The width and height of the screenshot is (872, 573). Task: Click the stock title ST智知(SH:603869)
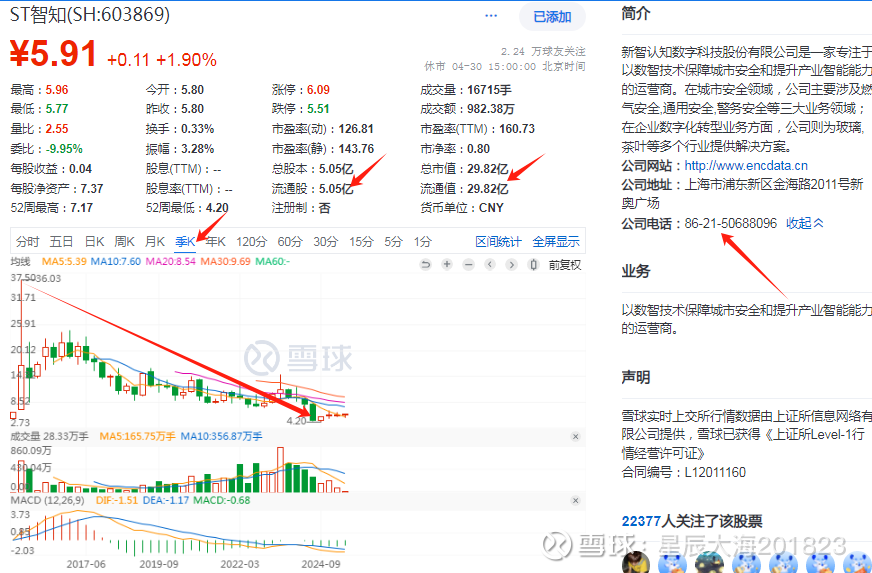(x=90, y=14)
